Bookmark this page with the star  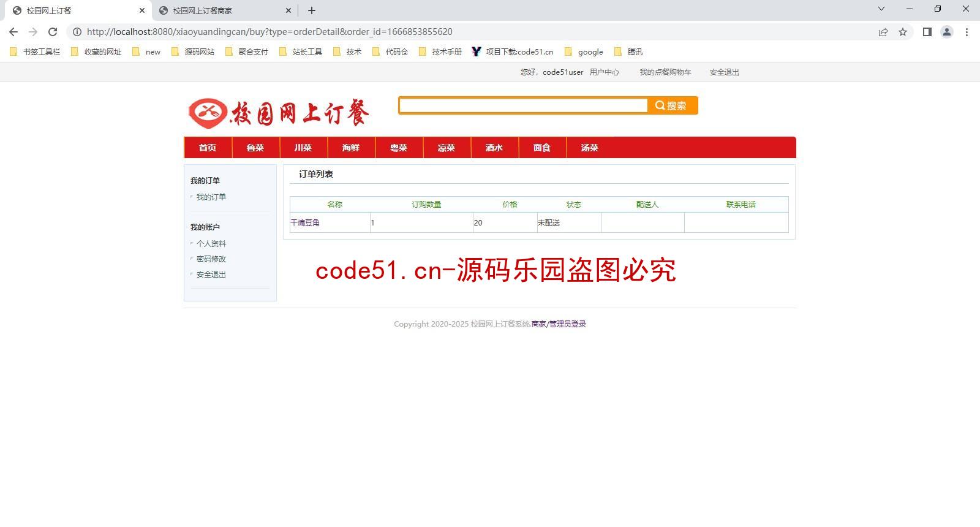coord(903,32)
